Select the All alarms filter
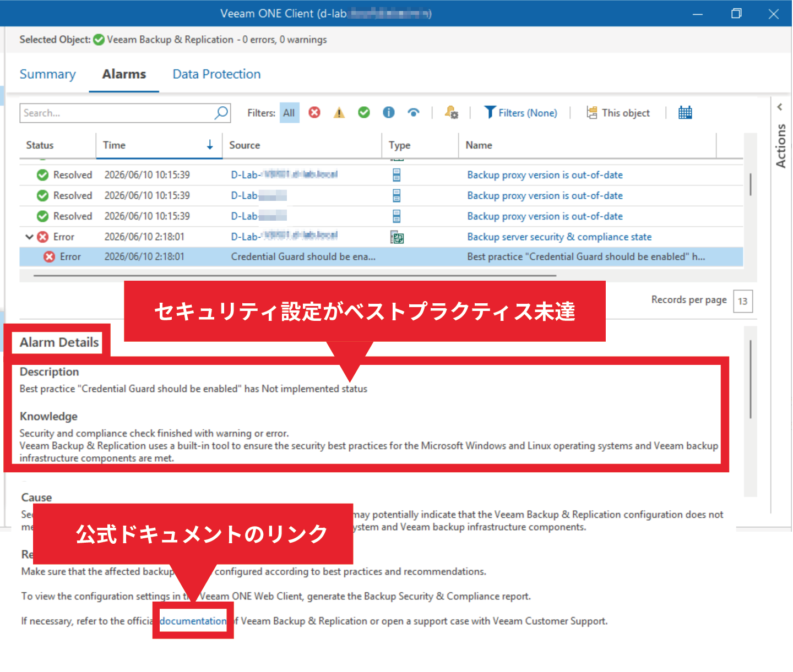 click(x=289, y=113)
